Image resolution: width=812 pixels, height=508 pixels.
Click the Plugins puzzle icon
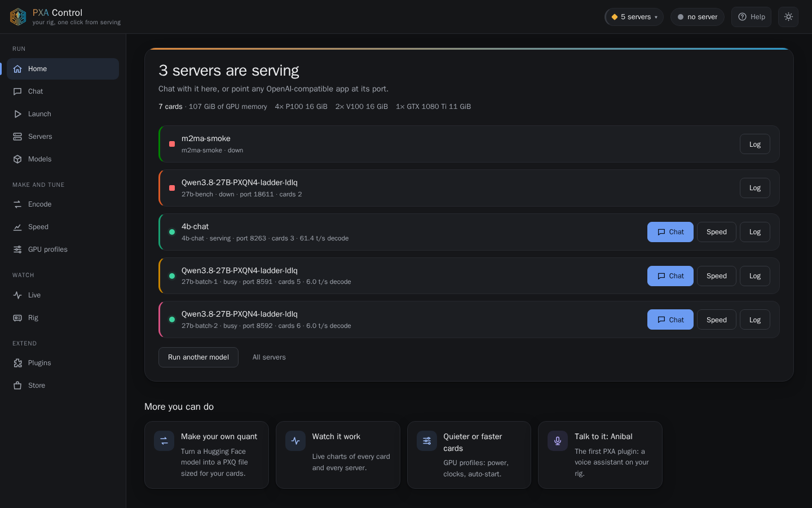click(17, 363)
